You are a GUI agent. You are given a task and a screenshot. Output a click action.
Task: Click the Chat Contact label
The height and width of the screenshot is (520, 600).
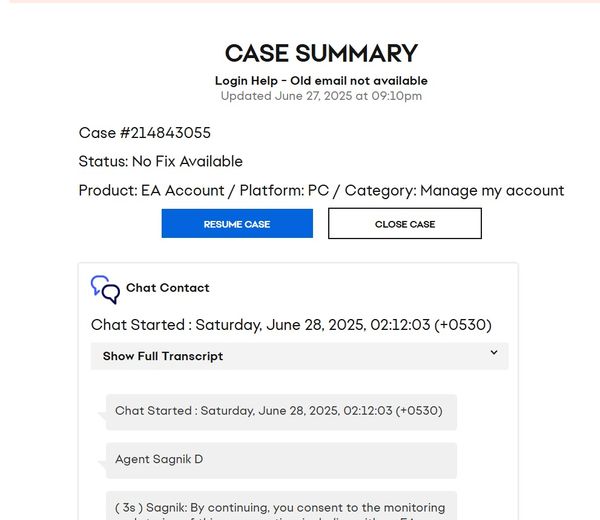pos(168,288)
